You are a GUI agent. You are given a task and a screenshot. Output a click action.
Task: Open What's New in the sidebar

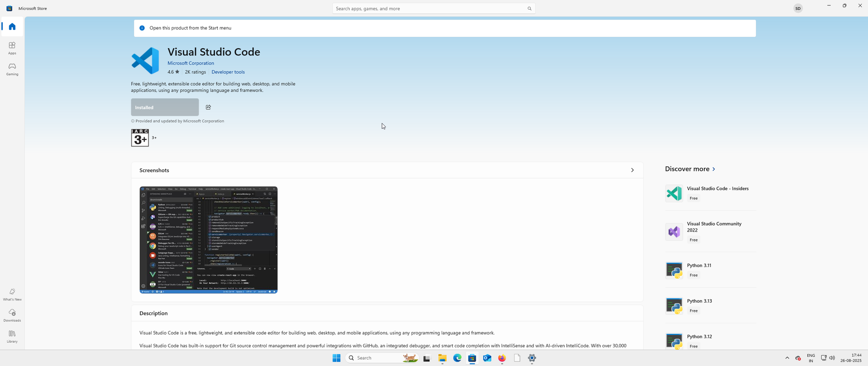[12, 294]
